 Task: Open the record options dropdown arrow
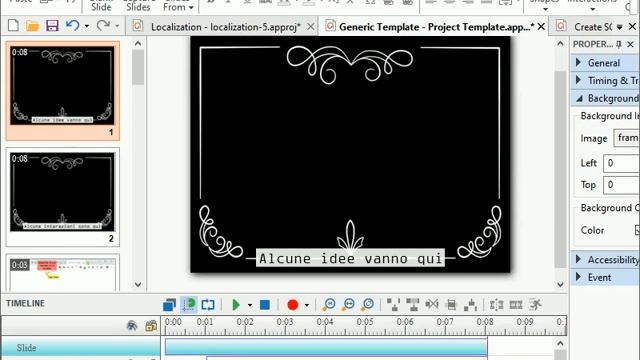[307, 305]
